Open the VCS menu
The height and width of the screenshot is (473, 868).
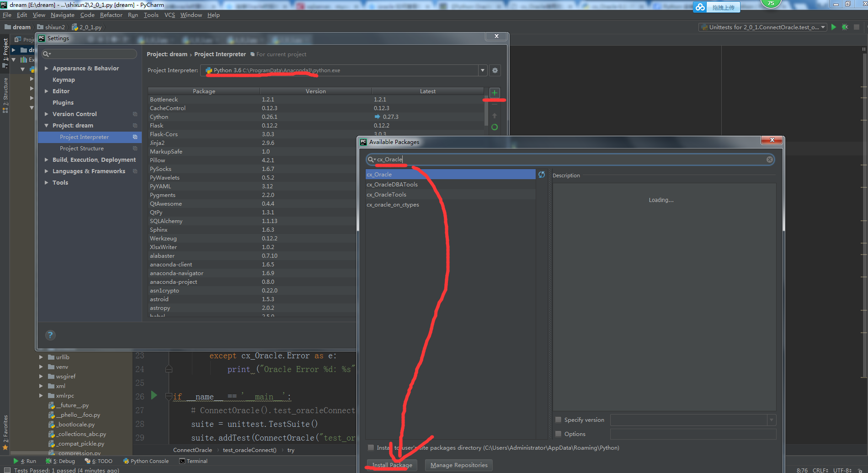point(170,15)
